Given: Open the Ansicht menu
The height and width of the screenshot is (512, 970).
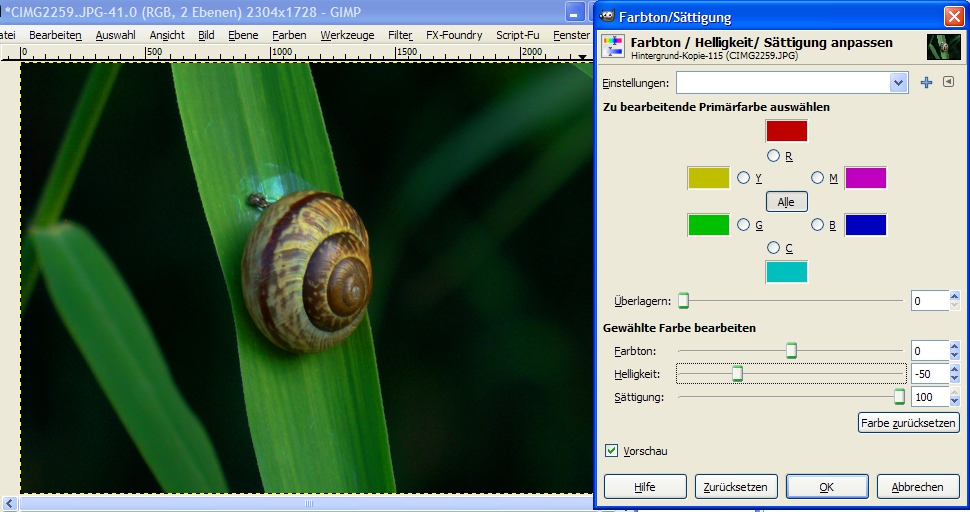Looking at the screenshot, I should click(x=167, y=35).
